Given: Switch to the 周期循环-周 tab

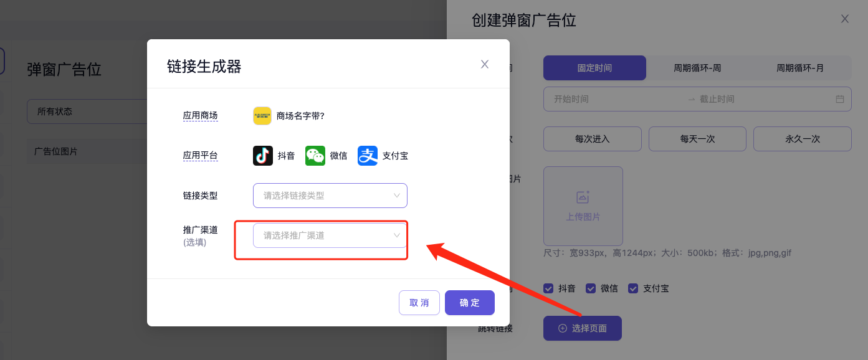Looking at the screenshot, I should pyautogui.click(x=697, y=68).
